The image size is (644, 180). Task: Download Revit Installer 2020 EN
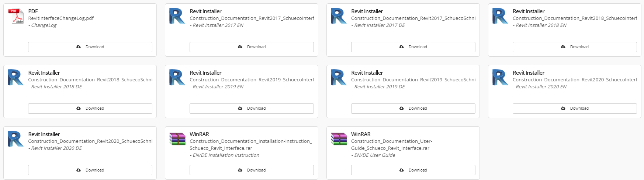(575, 109)
